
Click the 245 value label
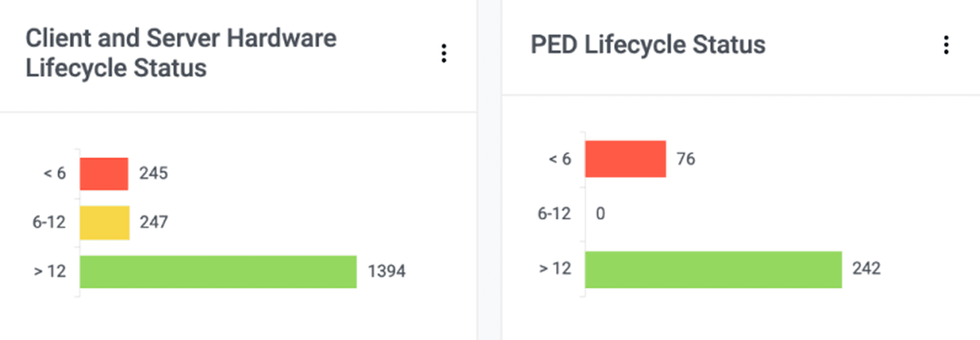[x=153, y=173]
